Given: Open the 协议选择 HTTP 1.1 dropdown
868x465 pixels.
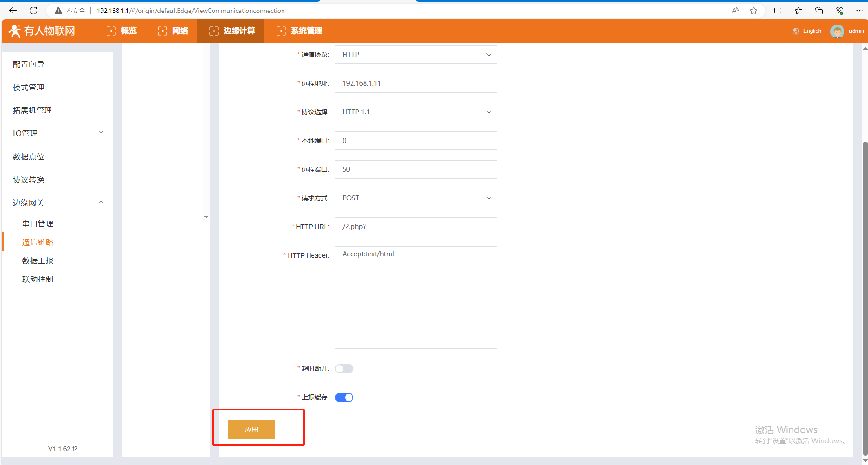Looking at the screenshot, I should coord(415,112).
